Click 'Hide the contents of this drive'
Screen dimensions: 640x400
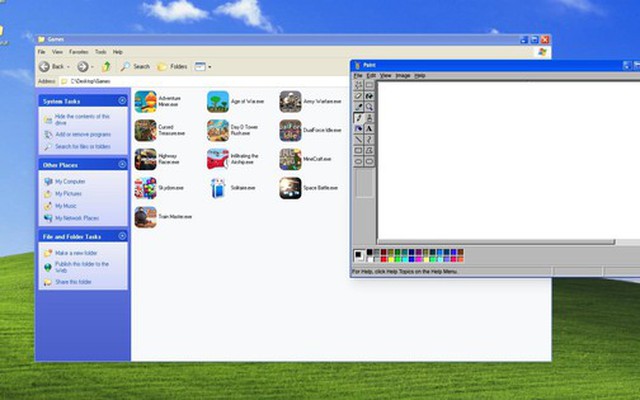coord(82,119)
